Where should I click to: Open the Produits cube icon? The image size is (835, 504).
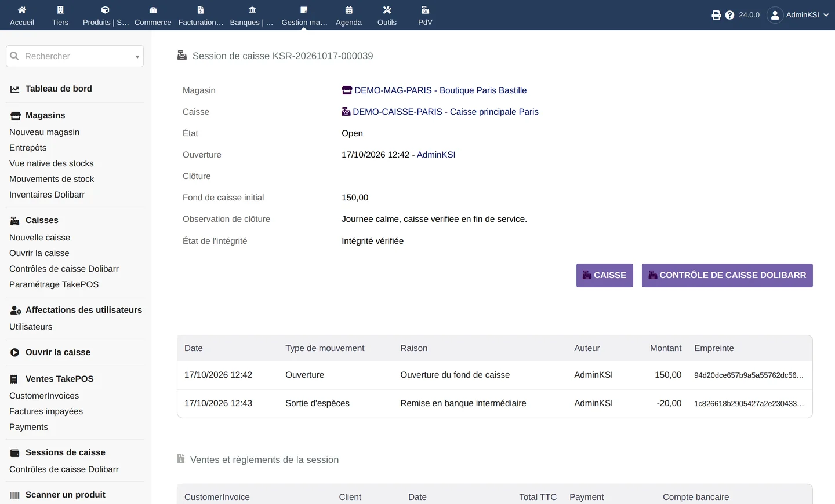point(106,10)
